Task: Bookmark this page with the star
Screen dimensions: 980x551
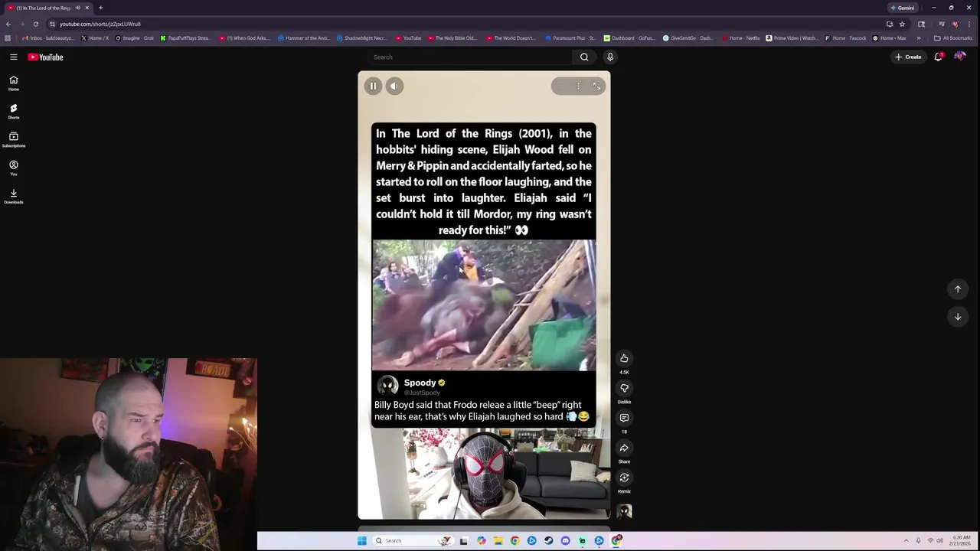Action: click(x=902, y=24)
